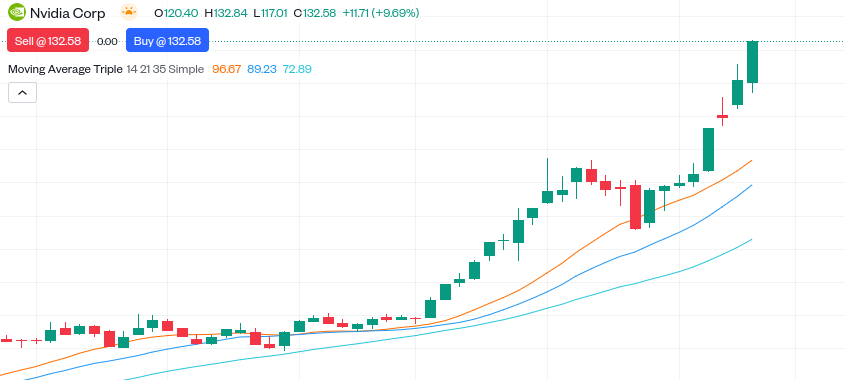
Task: Open the Nvidia Corp symbol title
Action: 67,12
